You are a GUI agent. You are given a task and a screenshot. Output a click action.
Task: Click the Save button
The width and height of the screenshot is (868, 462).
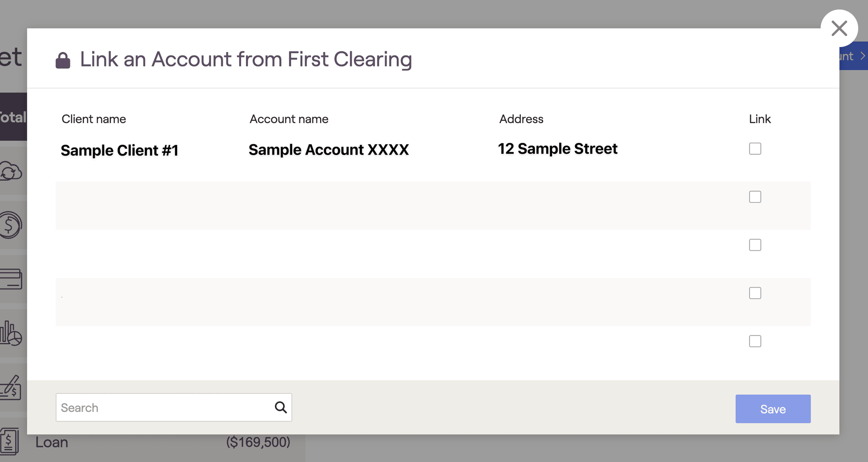(x=773, y=409)
